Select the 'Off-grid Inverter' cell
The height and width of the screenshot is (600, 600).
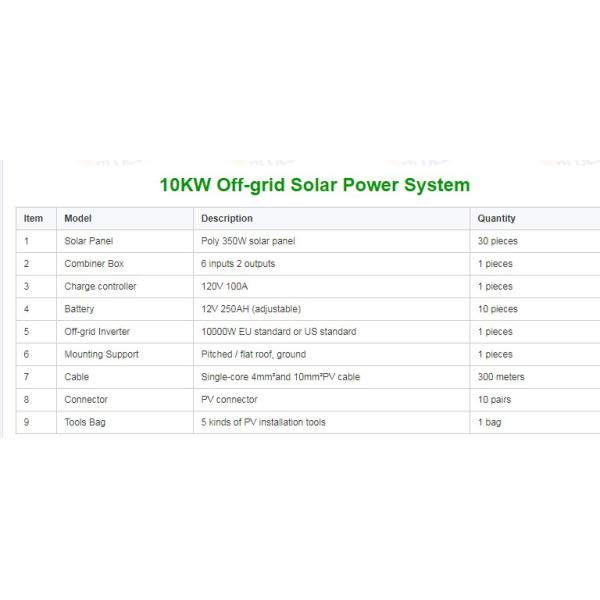pos(97,331)
